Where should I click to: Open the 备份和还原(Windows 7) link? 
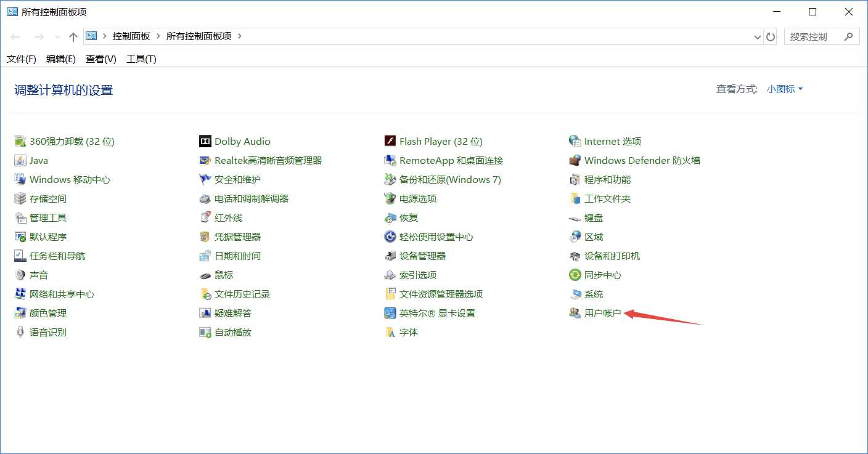450,179
